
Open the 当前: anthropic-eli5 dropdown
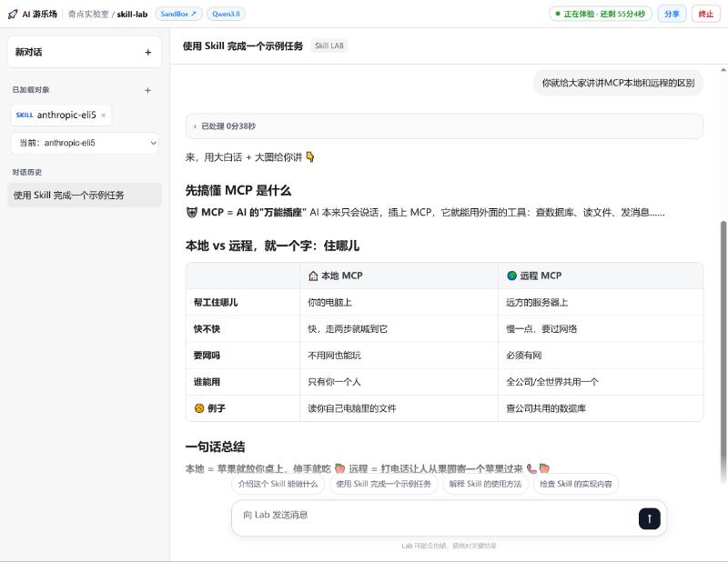click(x=85, y=143)
